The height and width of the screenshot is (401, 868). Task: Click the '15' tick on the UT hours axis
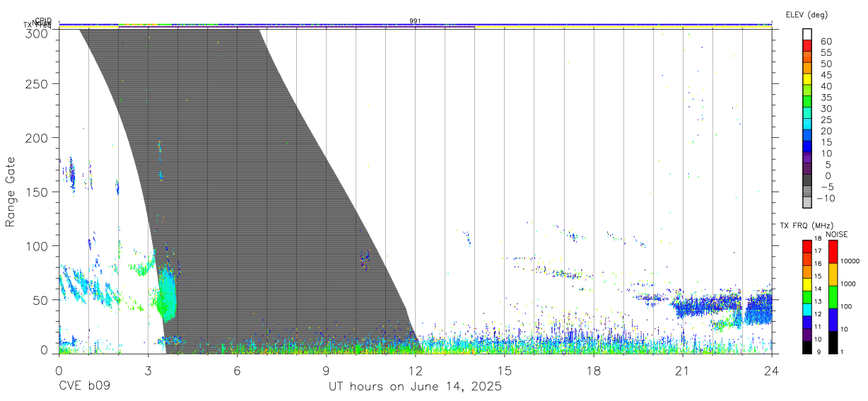[505, 370]
